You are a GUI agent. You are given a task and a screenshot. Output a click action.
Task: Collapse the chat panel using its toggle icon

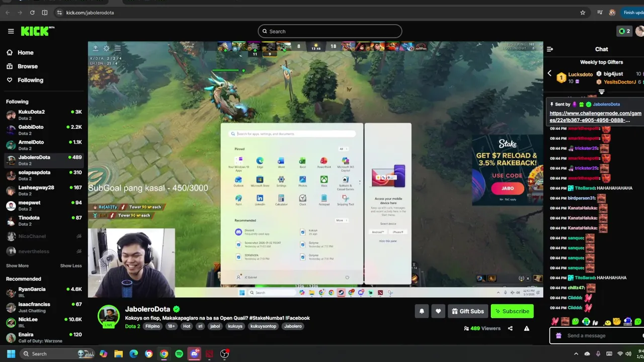pos(550,49)
